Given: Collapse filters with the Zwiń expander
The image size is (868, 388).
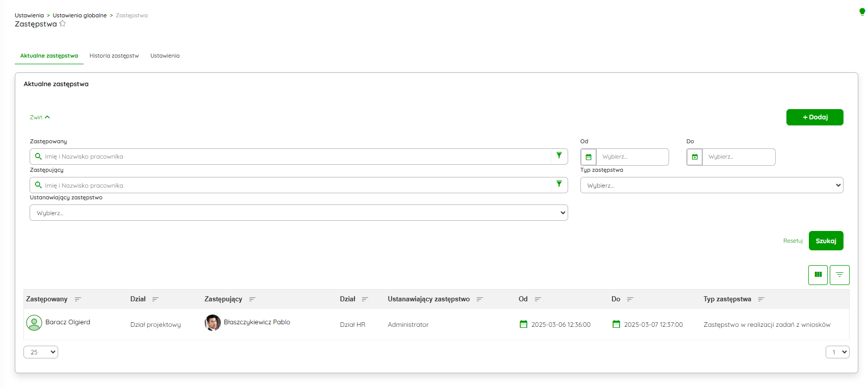Looking at the screenshot, I should click(x=40, y=117).
